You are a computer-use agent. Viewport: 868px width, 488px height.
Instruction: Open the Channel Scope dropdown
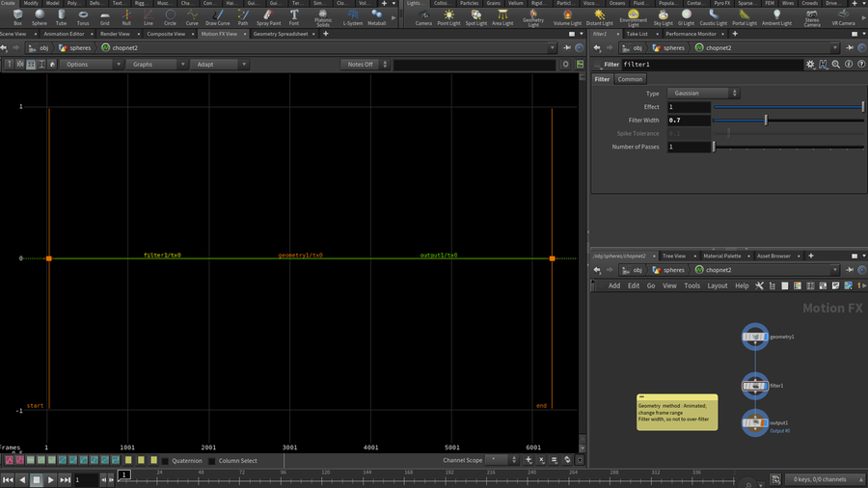coord(502,460)
